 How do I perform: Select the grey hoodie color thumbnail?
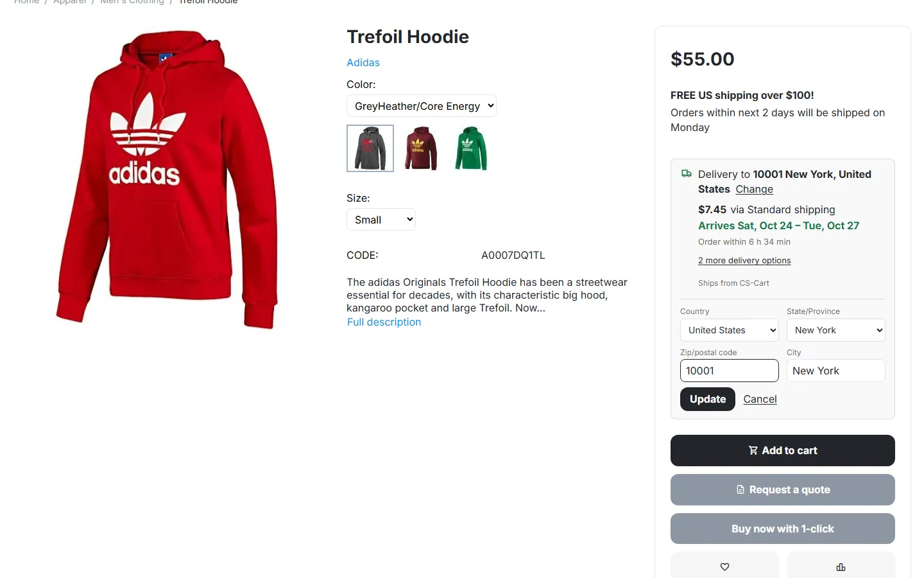click(x=370, y=148)
